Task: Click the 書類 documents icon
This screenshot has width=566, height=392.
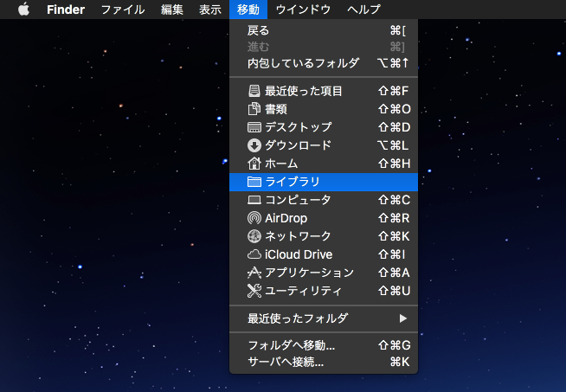Action: tap(254, 109)
